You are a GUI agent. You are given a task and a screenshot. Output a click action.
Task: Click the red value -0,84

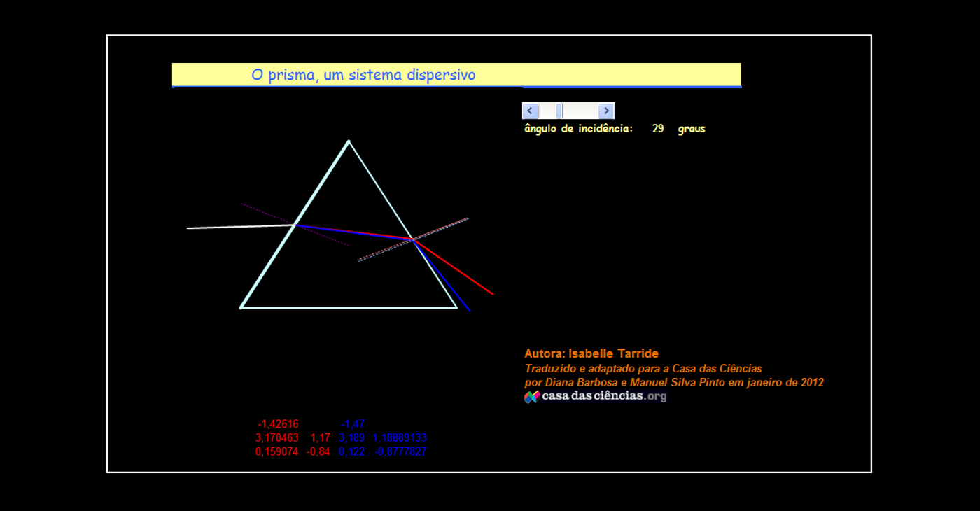click(318, 452)
